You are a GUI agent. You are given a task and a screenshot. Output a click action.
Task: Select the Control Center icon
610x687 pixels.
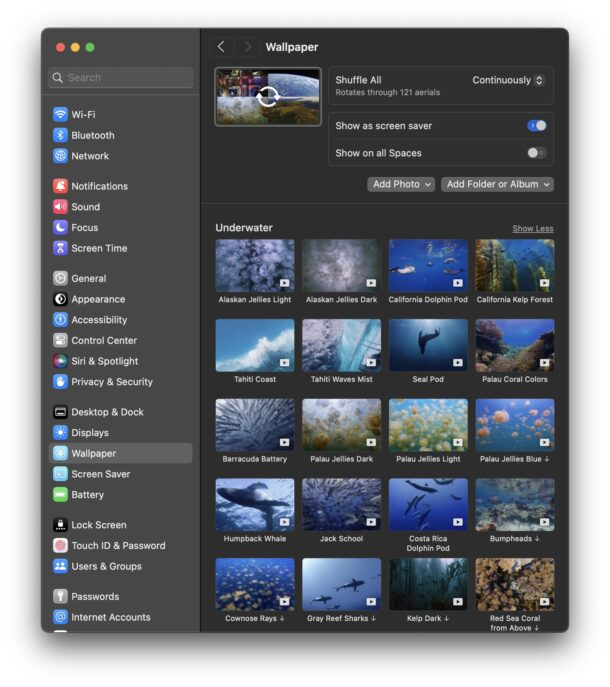tap(60, 340)
